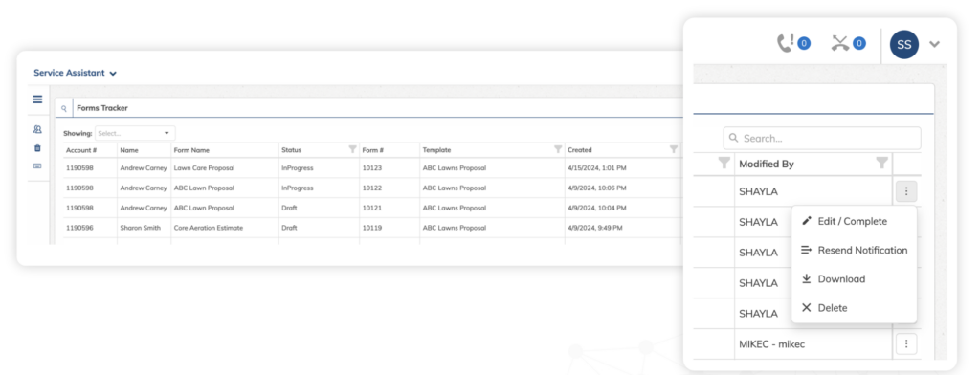Click the hamburger menu icon
This screenshot has width=980, height=375.
(37, 99)
